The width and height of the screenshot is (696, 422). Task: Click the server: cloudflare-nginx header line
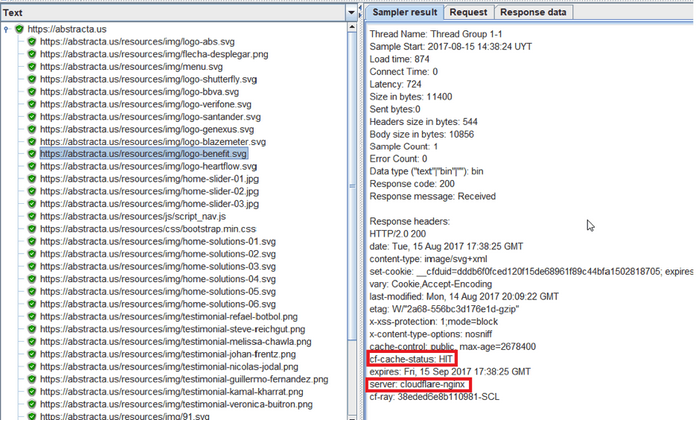pos(431,384)
